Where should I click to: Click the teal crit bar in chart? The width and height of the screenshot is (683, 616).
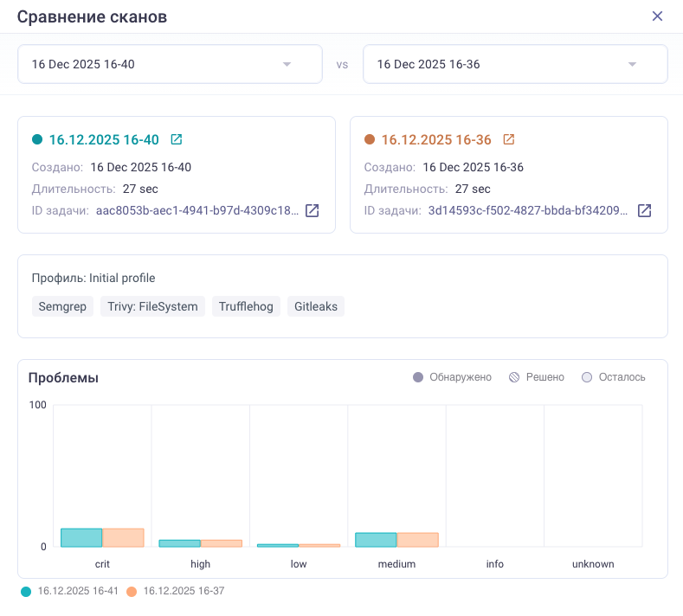point(81,538)
